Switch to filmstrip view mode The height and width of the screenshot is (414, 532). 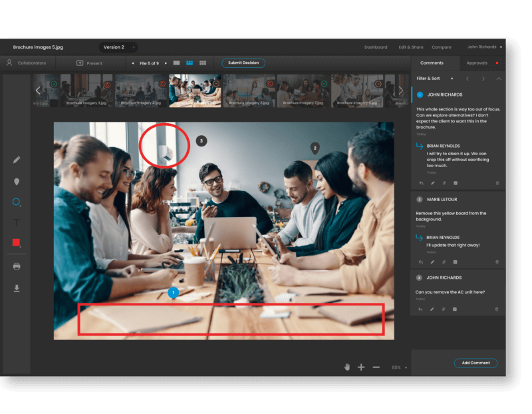189,63
